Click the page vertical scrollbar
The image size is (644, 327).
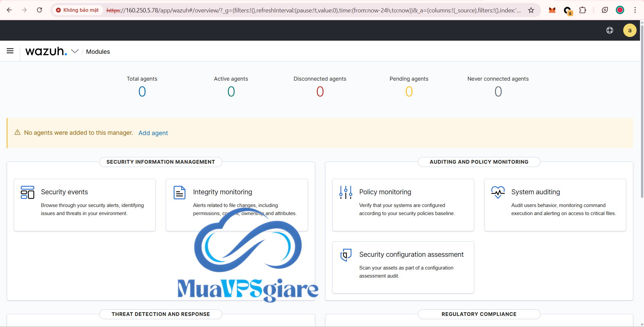tap(642, 111)
